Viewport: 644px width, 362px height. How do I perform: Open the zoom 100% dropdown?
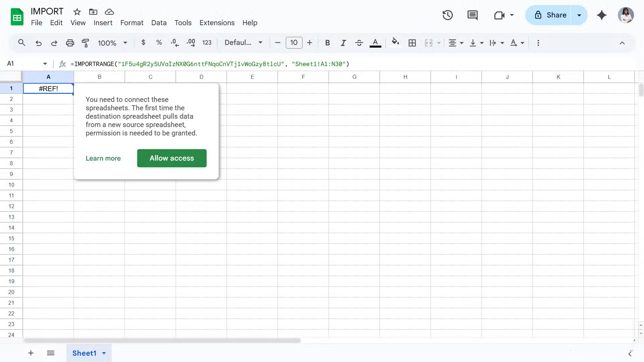(x=112, y=43)
